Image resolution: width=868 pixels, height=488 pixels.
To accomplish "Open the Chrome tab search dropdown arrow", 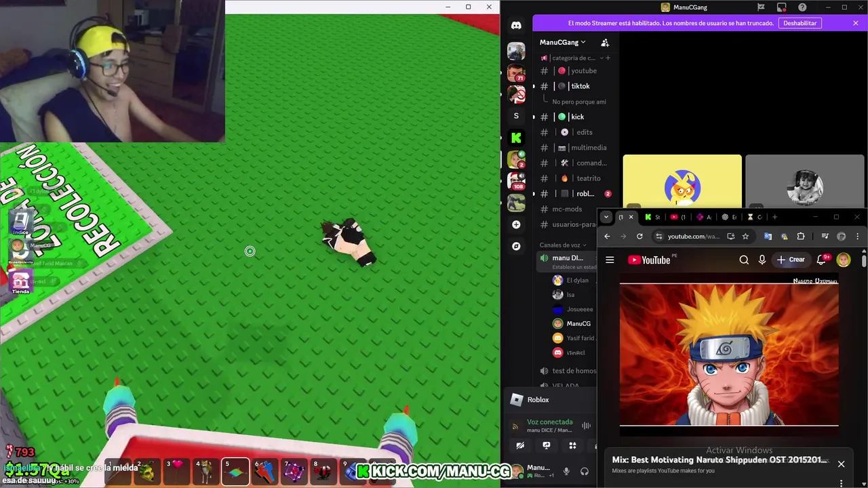I will [606, 217].
